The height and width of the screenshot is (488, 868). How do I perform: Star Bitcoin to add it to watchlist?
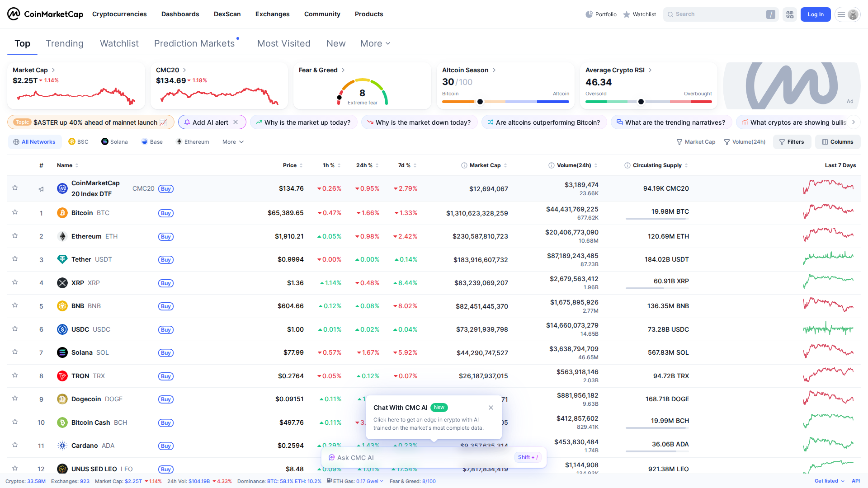(x=15, y=212)
